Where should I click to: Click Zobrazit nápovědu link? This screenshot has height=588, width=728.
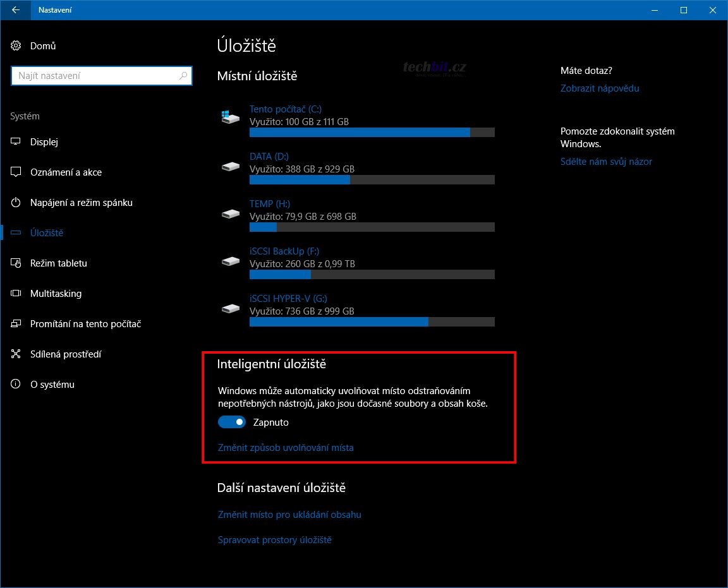(x=599, y=88)
